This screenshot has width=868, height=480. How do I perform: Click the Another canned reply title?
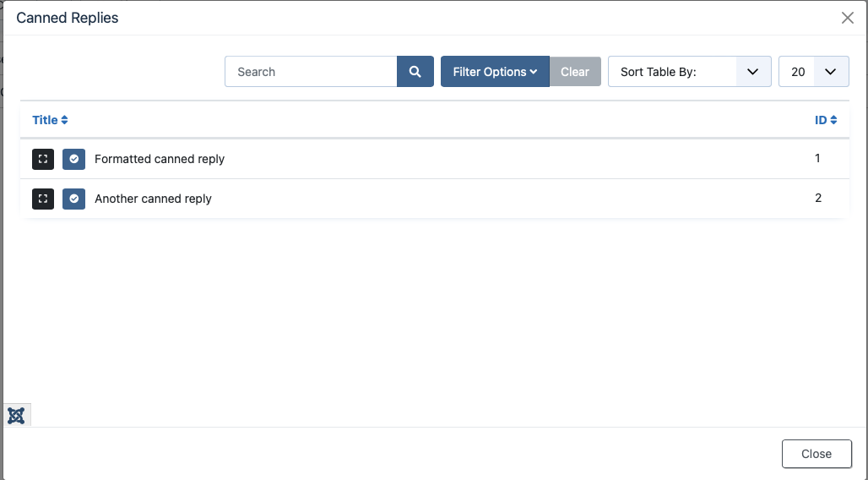coord(154,199)
